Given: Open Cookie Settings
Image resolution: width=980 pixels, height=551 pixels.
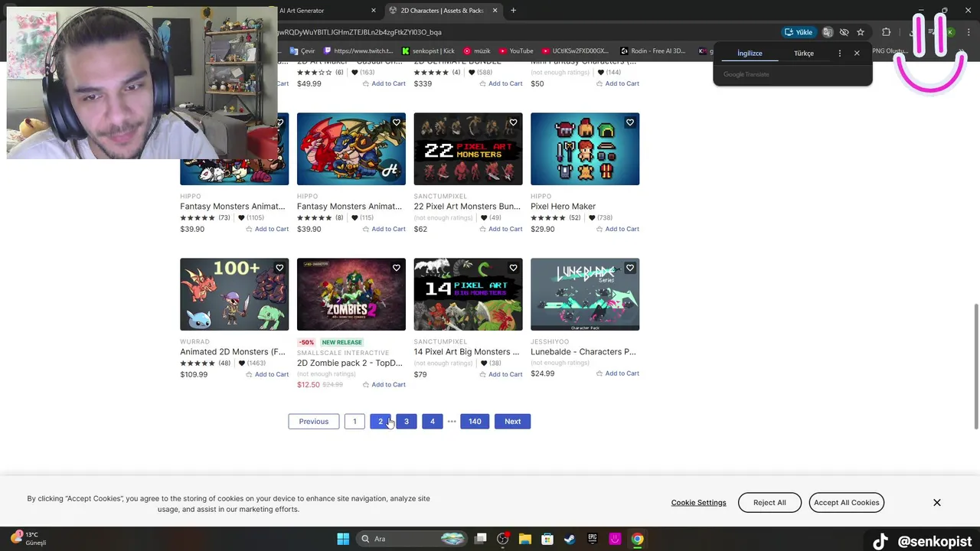Looking at the screenshot, I should [x=699, y=503].
